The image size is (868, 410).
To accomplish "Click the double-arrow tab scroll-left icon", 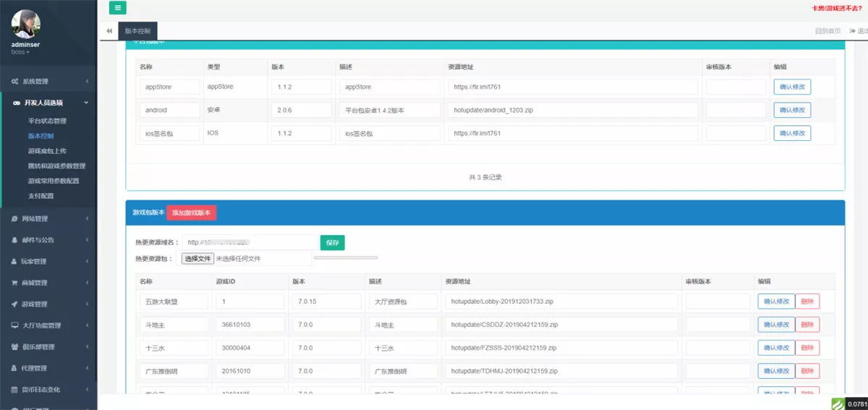I will click(x=109, y=31).
